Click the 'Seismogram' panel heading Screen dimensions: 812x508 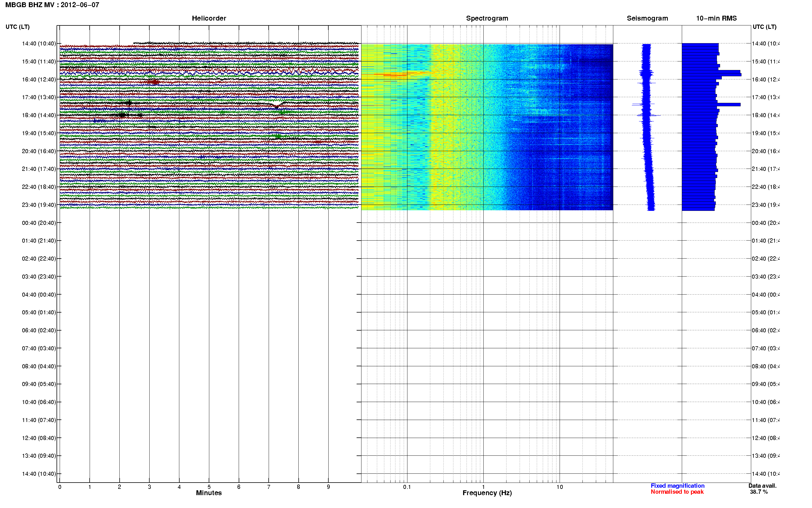point(647,18)
